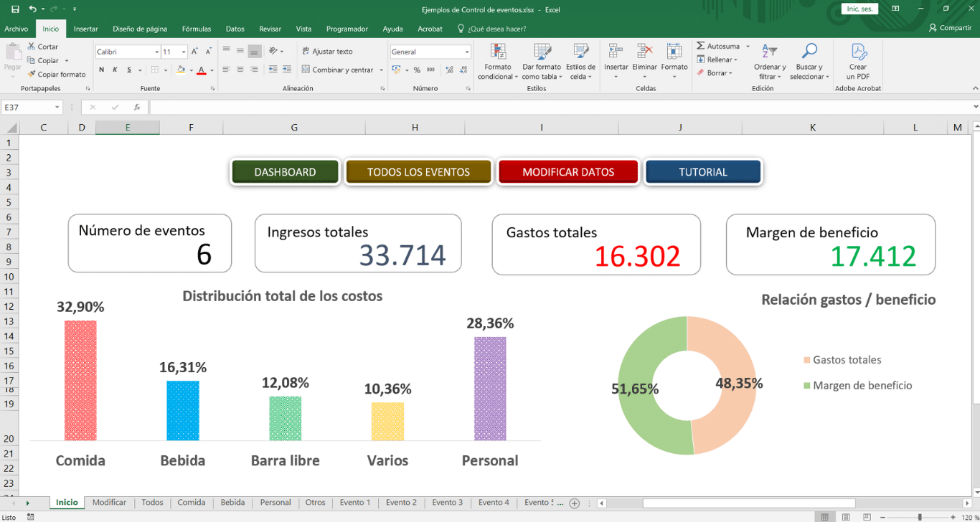Toggle bold (N) formatting
The image size is (980, 522).
coord(101,70)
